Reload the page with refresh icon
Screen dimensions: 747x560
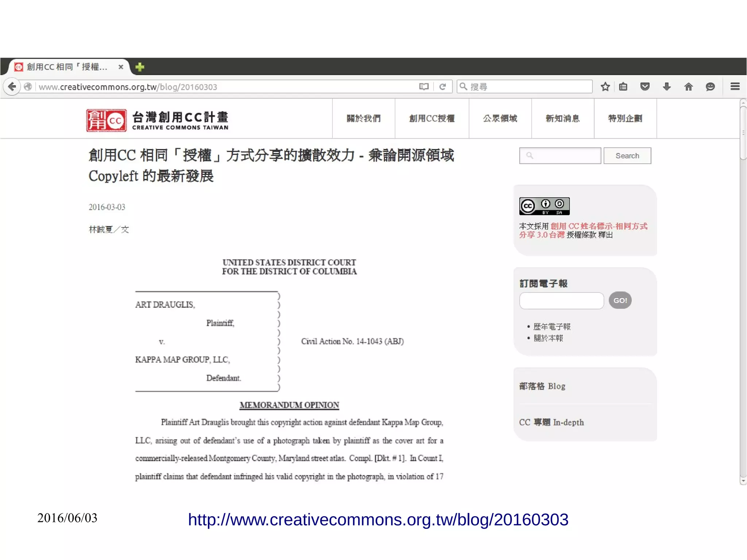click(x=442, y=87)
